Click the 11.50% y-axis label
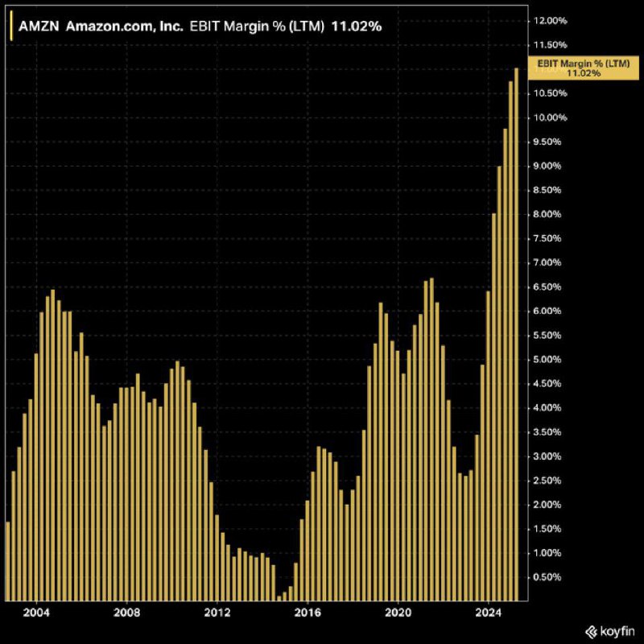The width and height of the screenshot is (644, 644). click(x=550, y=45)
